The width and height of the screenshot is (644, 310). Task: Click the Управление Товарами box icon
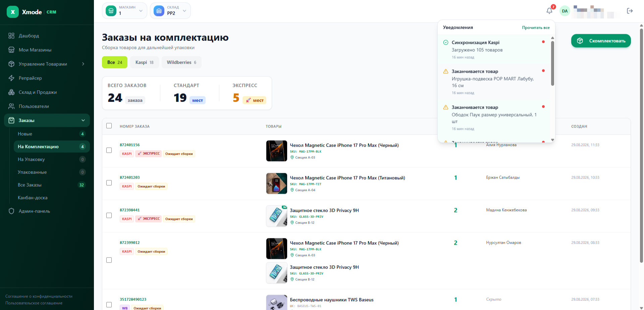tap(11, 64)
